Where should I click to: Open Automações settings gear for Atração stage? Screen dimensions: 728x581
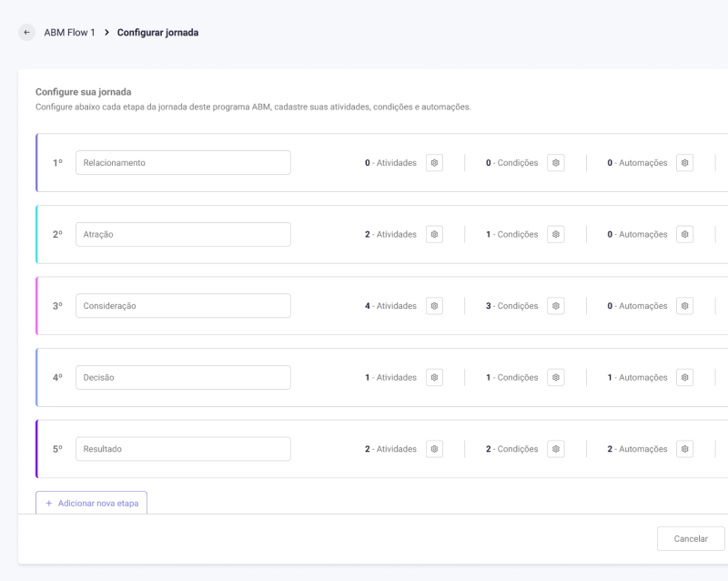pyautogui.click(x=684, y=234)
